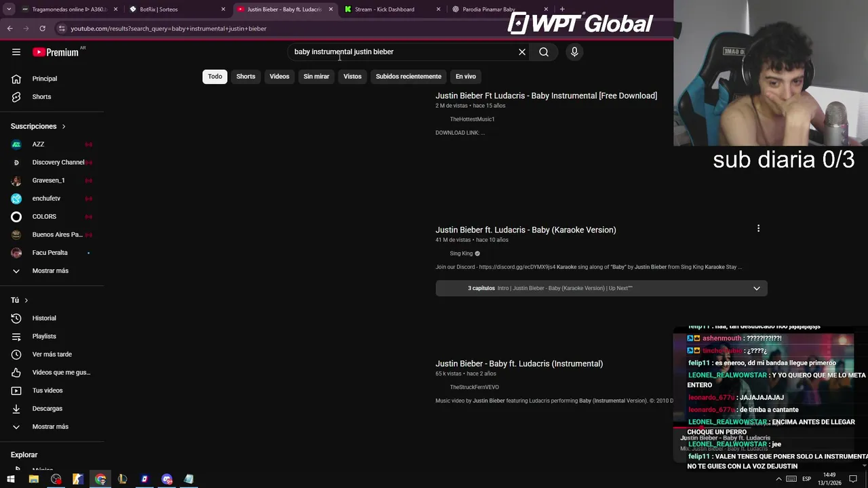Open the taskbar clock showing 14:49

pyautogui.click(x=829, y=479)
